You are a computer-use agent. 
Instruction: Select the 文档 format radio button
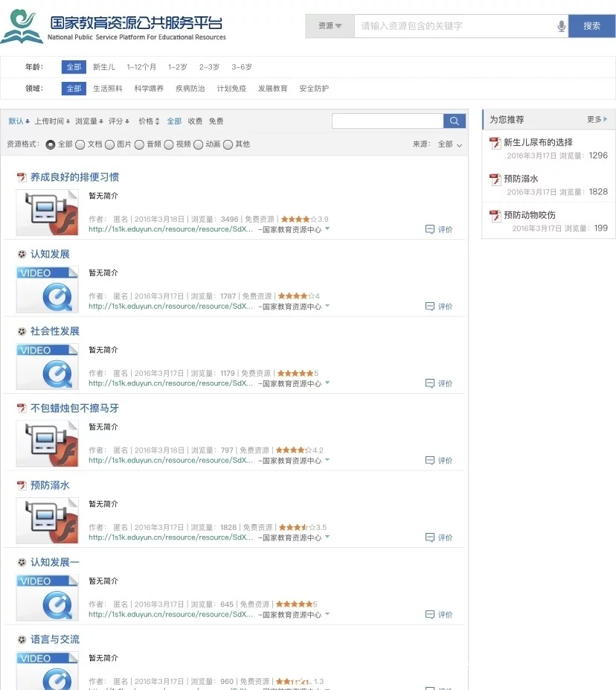(80, 144)
